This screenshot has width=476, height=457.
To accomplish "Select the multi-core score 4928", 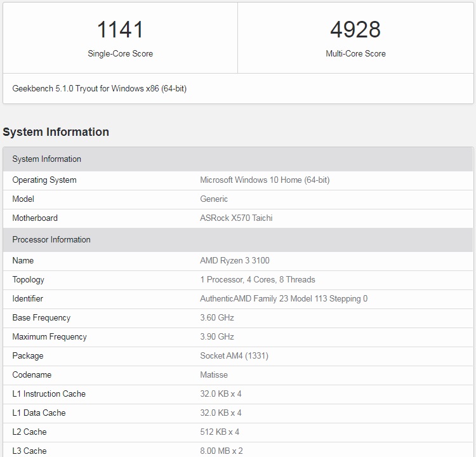I will [355, 29].
